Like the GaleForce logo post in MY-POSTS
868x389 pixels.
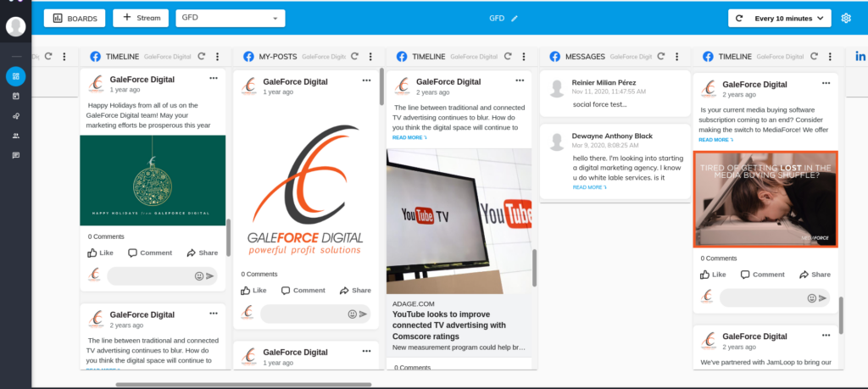pyautogui.click(x=253, y=291)
